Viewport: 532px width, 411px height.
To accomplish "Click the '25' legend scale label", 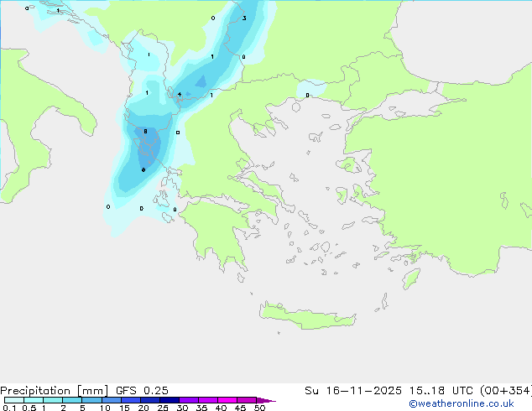I will point(163,408).
